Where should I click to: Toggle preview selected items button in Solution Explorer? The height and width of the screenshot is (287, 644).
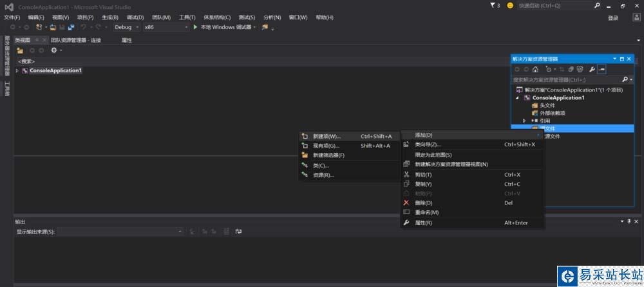pyautogui.click(x=601, y=69)
